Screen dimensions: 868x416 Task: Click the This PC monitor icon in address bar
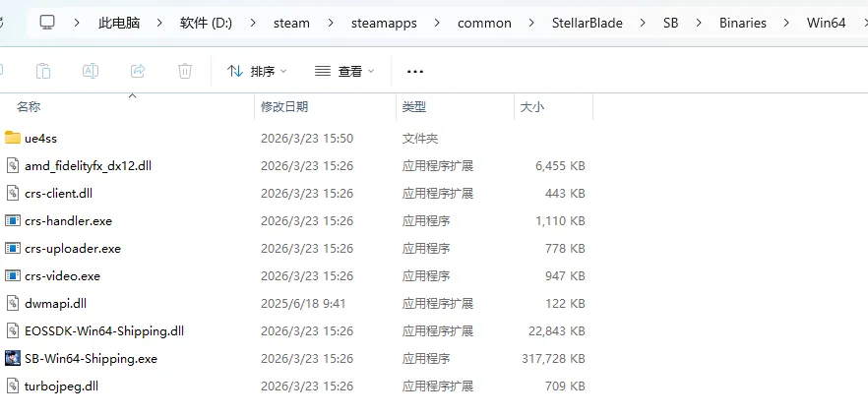click(x=47, y=23)
